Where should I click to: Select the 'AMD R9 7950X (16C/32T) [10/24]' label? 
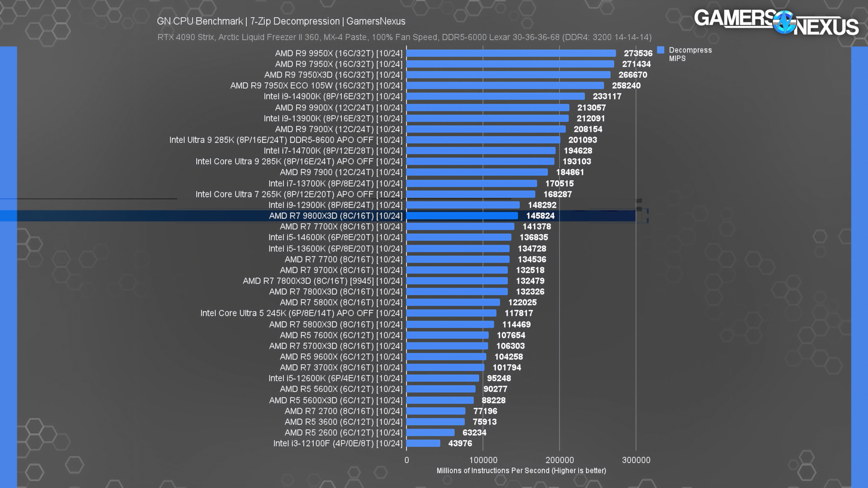[x=339, y=64]
